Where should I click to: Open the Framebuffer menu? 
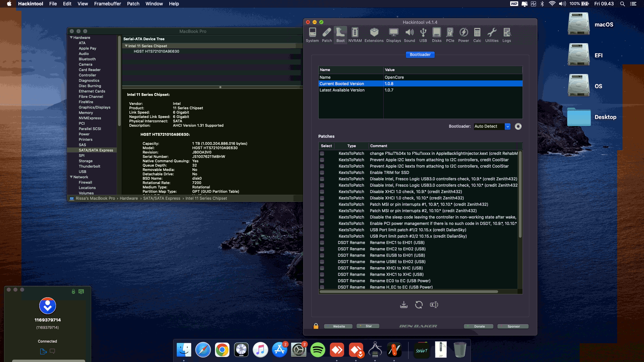[107, 4]
